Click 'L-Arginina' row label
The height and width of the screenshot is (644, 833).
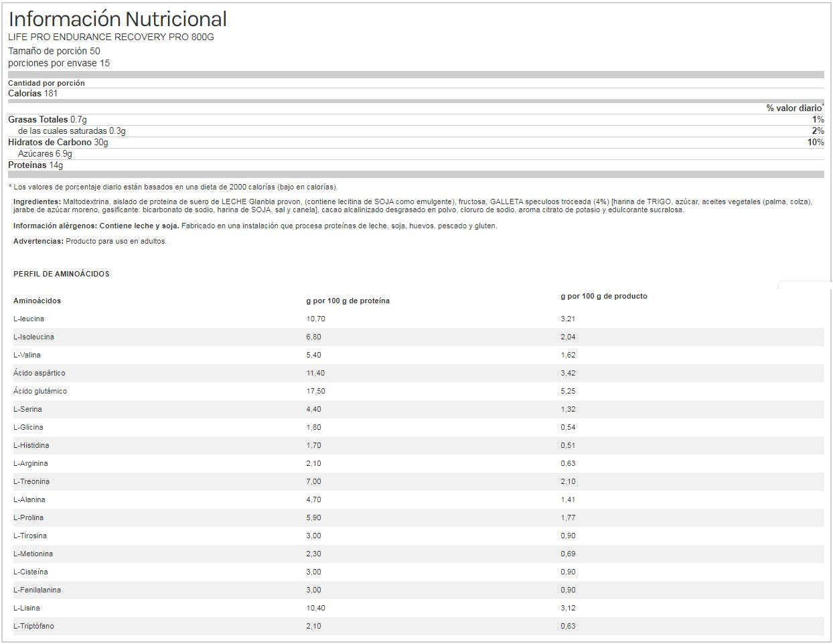click(x=31, y=463)
